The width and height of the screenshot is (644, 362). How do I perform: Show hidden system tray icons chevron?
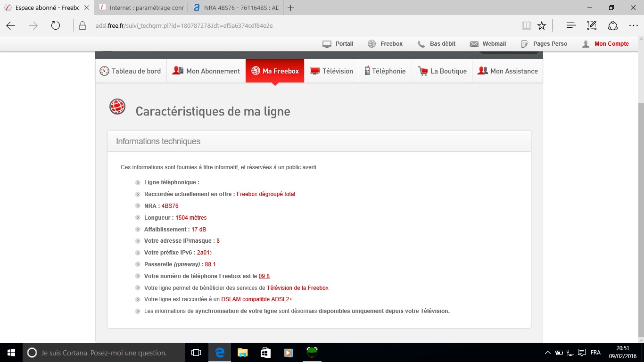coord(547,353)
